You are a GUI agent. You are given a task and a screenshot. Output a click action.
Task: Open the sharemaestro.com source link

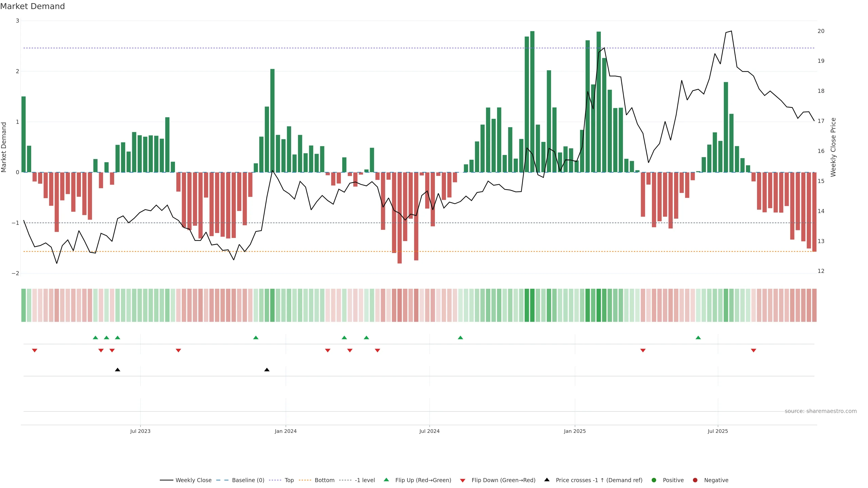821,411
